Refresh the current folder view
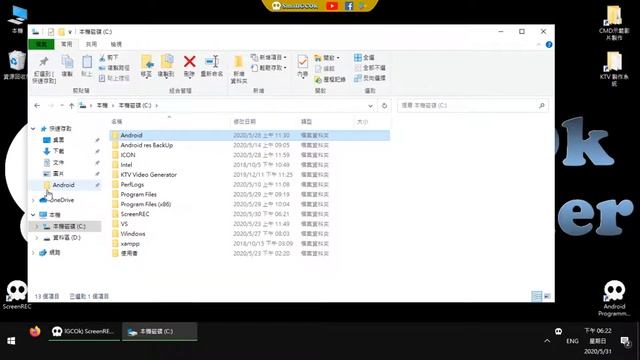Viewport: 640px width, 360px height. coord(384,106)
